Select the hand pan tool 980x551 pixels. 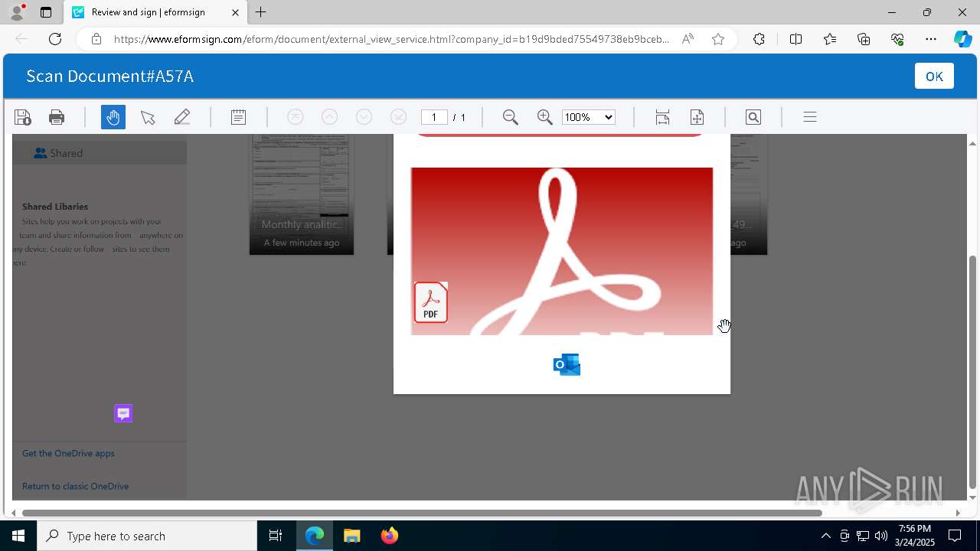coord(113,117)
